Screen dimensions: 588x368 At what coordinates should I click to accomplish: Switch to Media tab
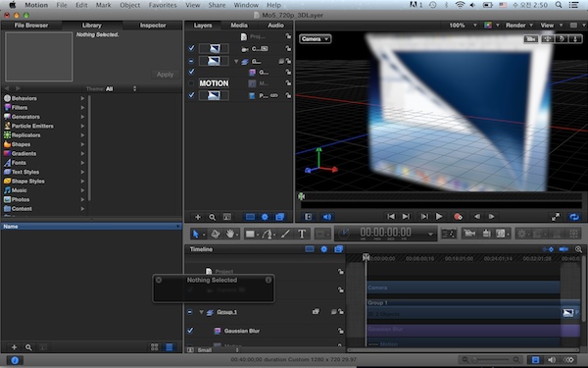[239, 26]
